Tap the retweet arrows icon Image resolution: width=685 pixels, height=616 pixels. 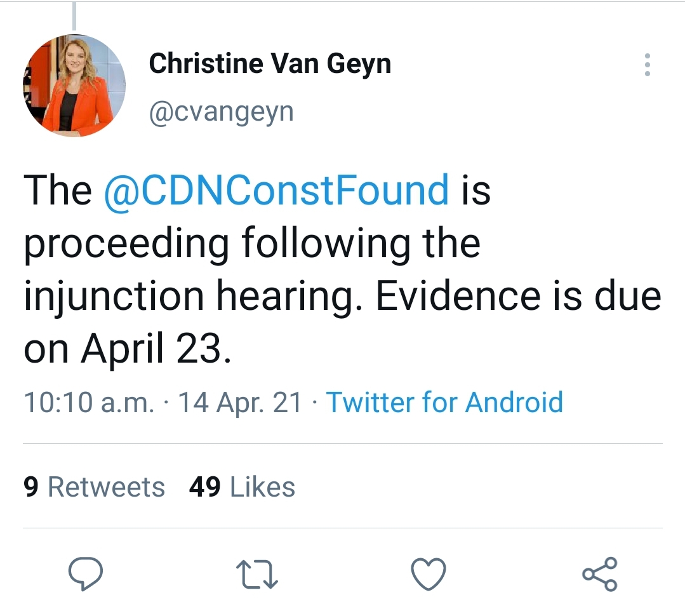pyautogui.click(x=257, y=574)
